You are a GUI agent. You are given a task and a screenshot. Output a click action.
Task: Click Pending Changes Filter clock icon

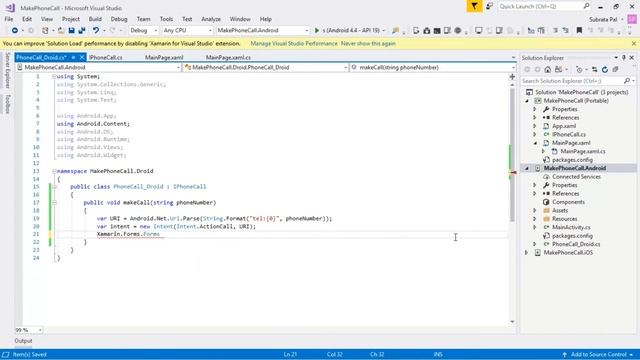[579, 70]
